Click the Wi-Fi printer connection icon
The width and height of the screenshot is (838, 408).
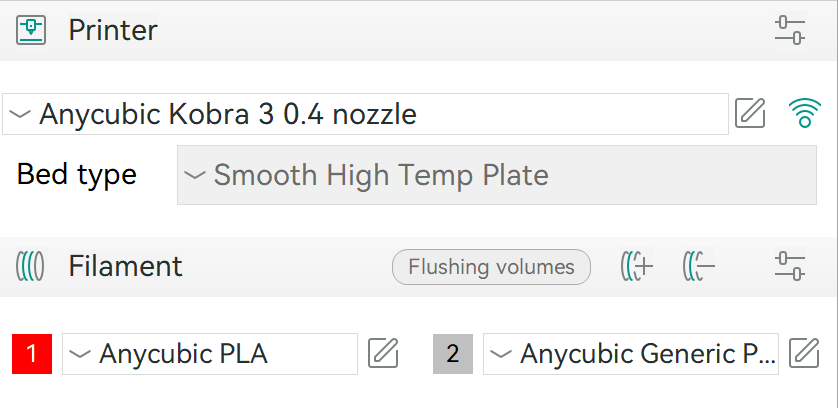click(x=801, y=114)
